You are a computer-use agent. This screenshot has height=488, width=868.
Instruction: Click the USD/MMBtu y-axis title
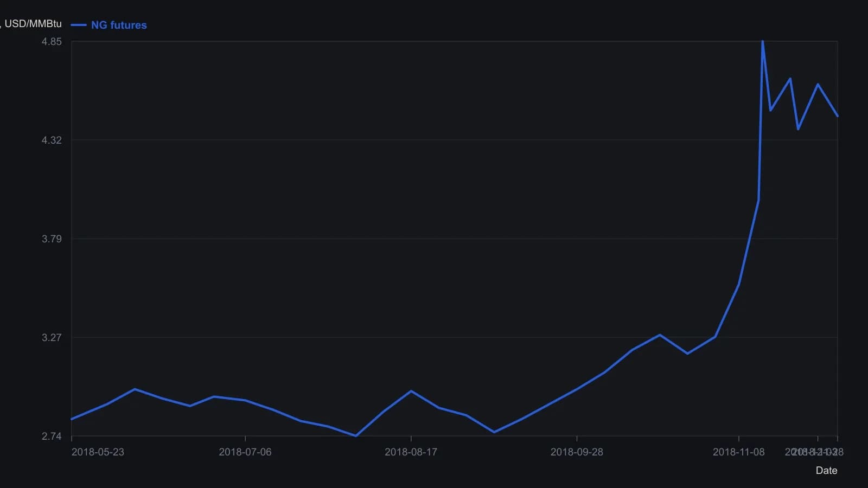pos(33,24)
